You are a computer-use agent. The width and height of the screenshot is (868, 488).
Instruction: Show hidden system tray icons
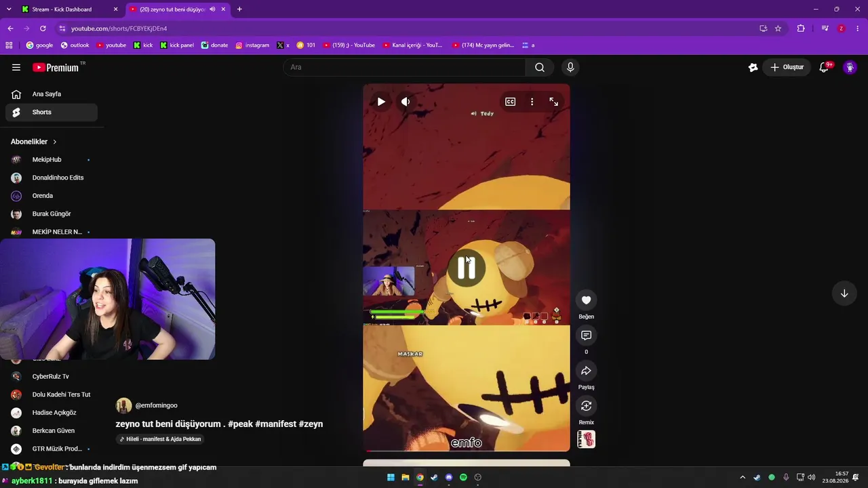click(743, 477)
